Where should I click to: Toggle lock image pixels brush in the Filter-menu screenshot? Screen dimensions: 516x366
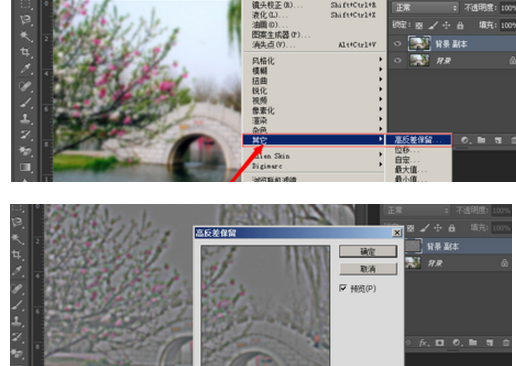tap(433, 25)
